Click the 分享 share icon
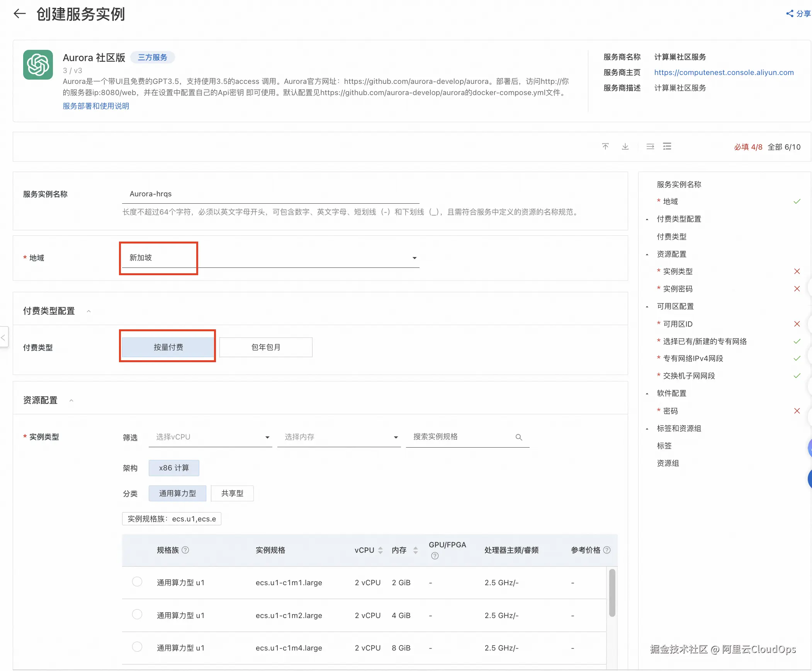 point(790,14)
